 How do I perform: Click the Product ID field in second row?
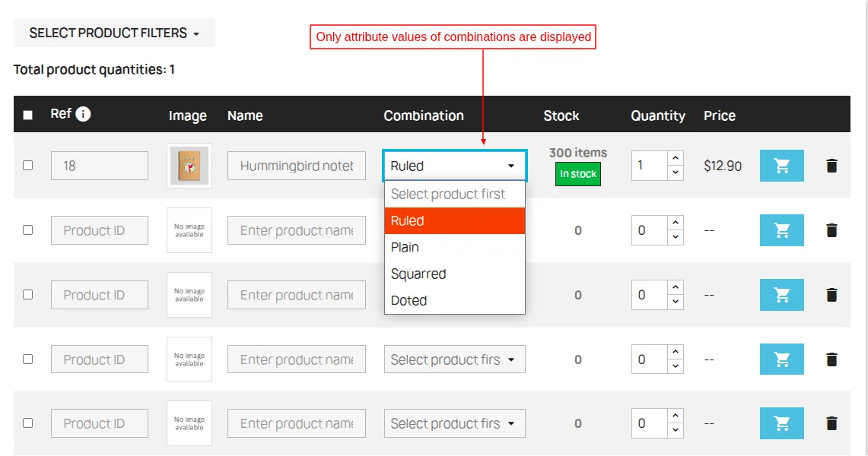point(100,230)
